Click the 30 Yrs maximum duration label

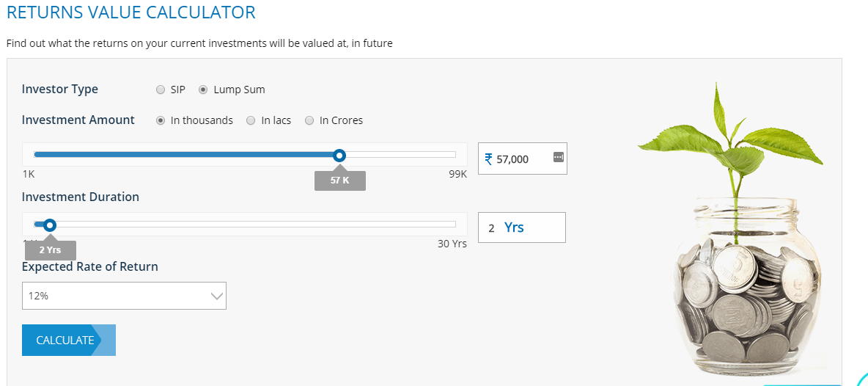[x=452, y=244]
